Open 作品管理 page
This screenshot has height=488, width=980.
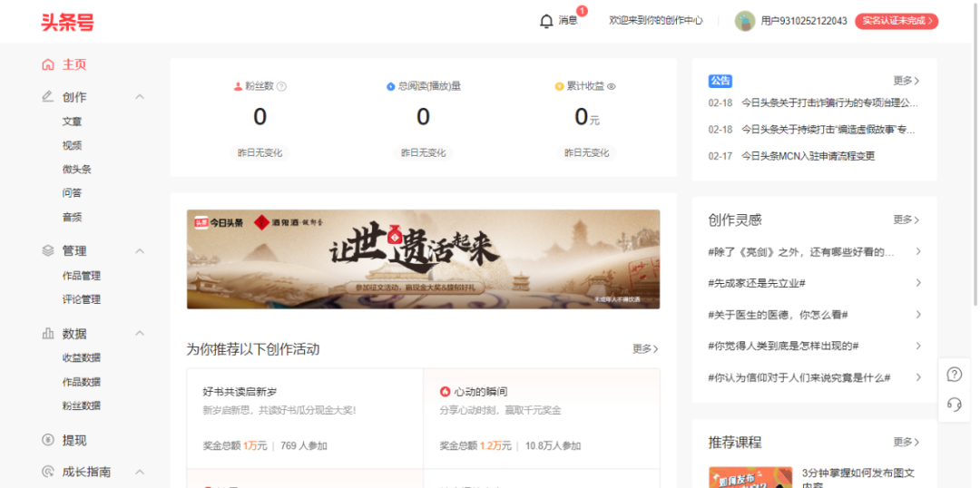tap(82, 276)
